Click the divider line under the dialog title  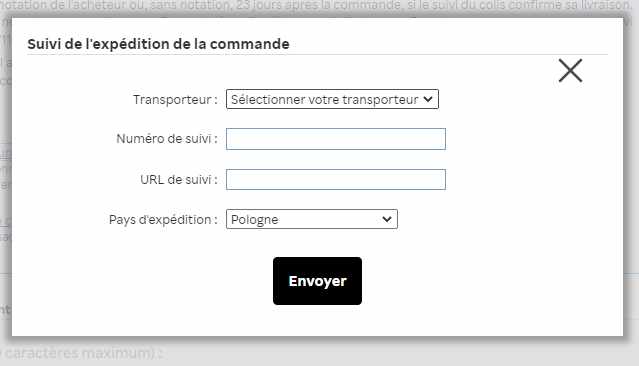pos(317,54)
